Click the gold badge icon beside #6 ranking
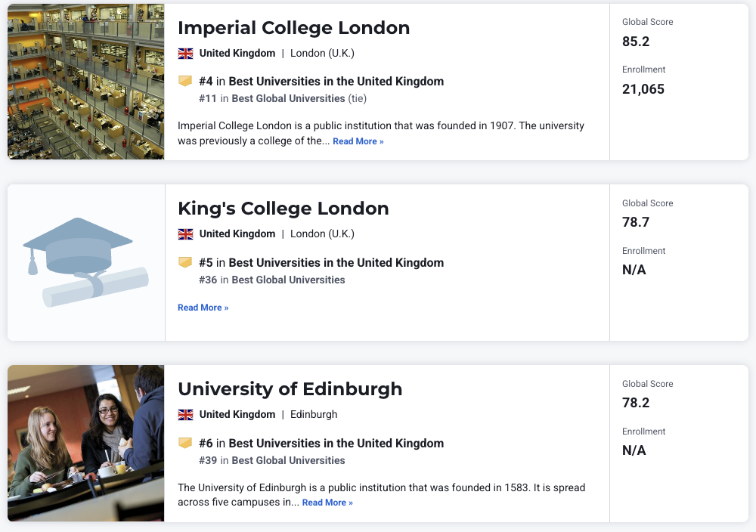Image resolution: width=756 pixels, height=532 pixels. pyautogui.click(x=185, y=443)
